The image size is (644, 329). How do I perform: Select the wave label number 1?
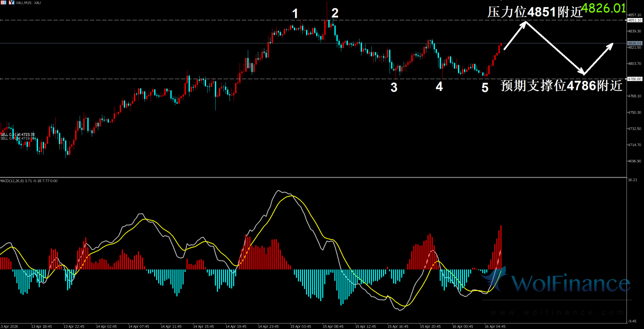tap(295, 14)
